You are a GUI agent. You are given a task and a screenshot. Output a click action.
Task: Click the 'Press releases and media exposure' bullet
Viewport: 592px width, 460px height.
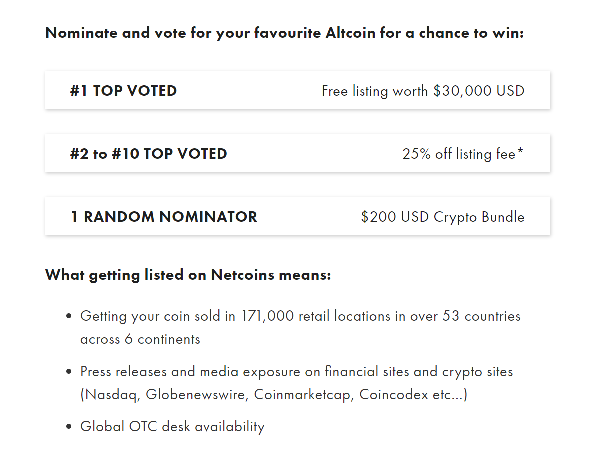click(x=296, y=372)
